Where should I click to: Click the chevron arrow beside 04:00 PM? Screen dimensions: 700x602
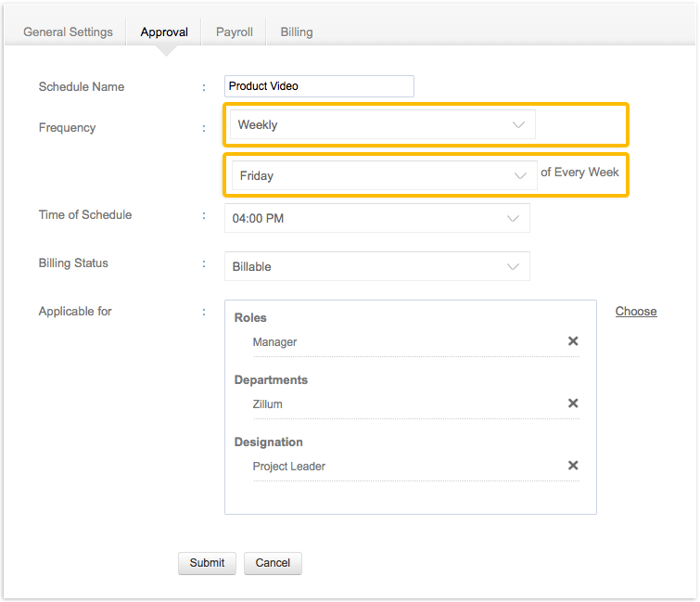514,219
